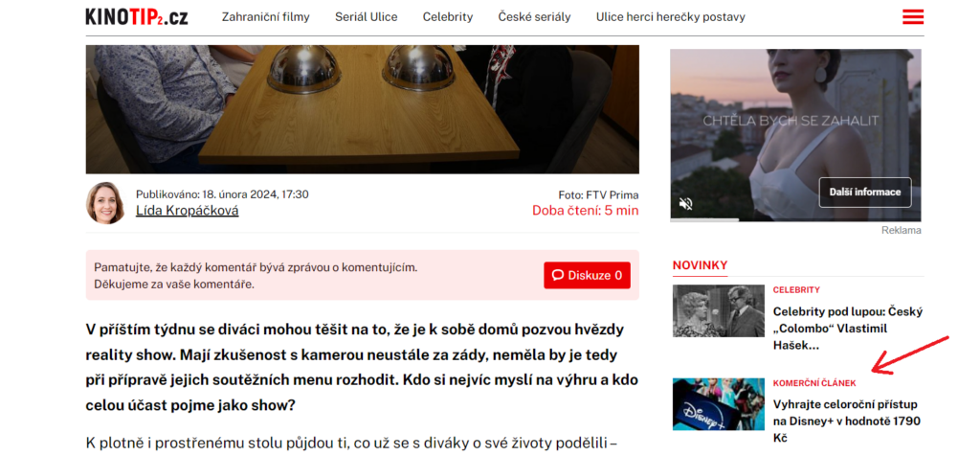Click the Diskuze speech bubble icon
The width and height of the screenshot is (980, 456).
pos(558,275)
